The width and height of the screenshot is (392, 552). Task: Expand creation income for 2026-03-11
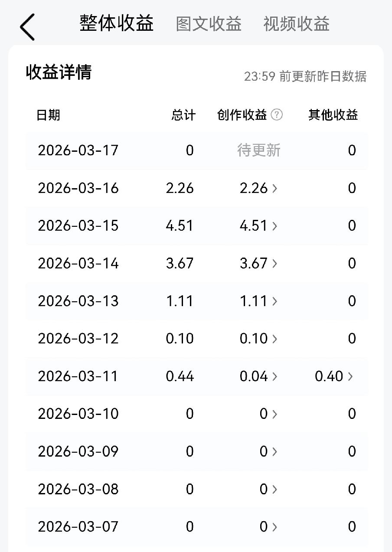click(275, 376)
